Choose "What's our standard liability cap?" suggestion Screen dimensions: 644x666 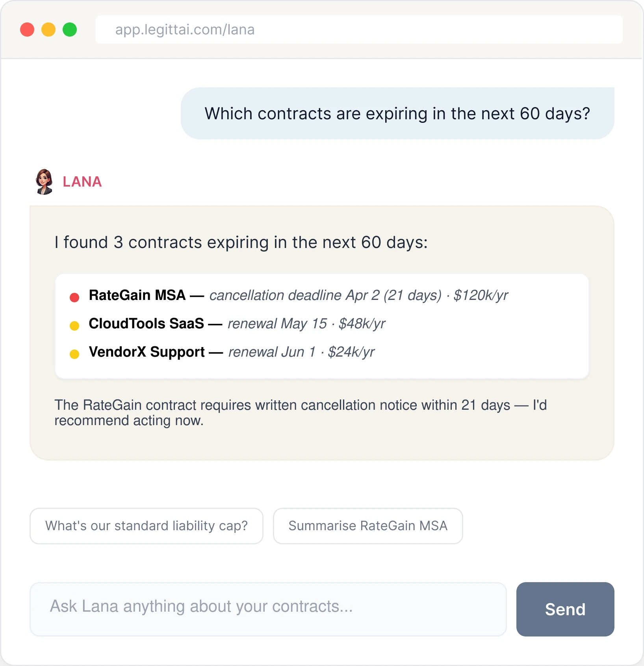click(x=146, y=526)
